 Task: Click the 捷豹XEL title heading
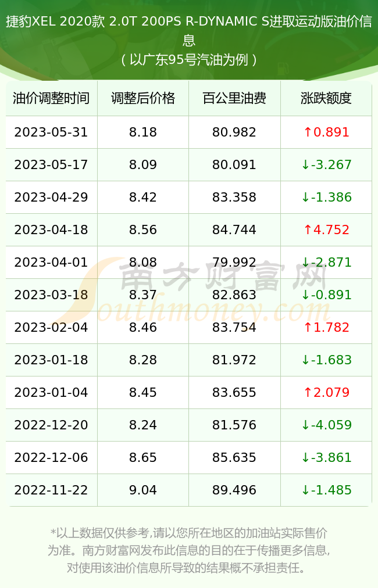189,30
